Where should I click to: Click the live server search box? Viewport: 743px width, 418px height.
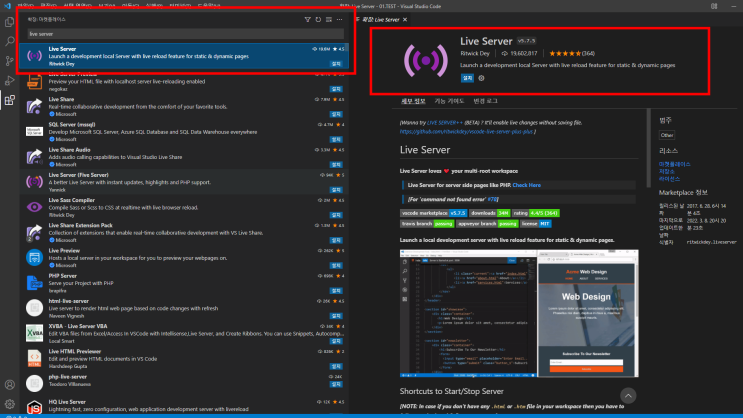click(x=185, y=34)
